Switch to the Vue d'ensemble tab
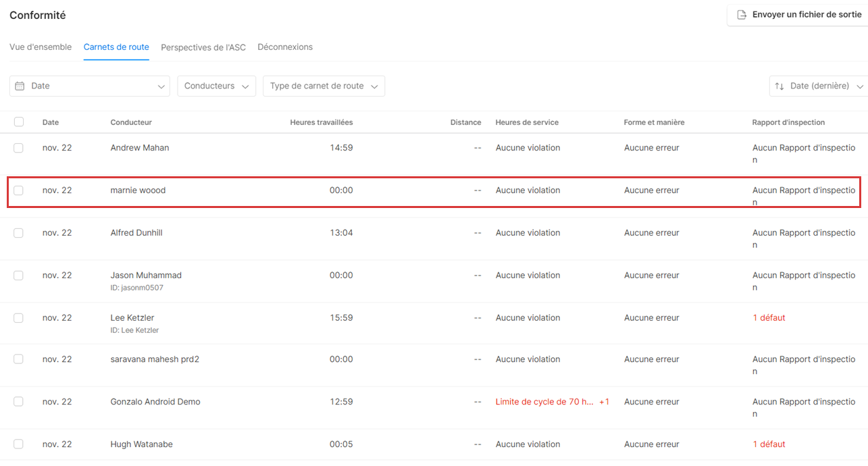Viewport: 868px width, 466px height. [x=41, y=47]
